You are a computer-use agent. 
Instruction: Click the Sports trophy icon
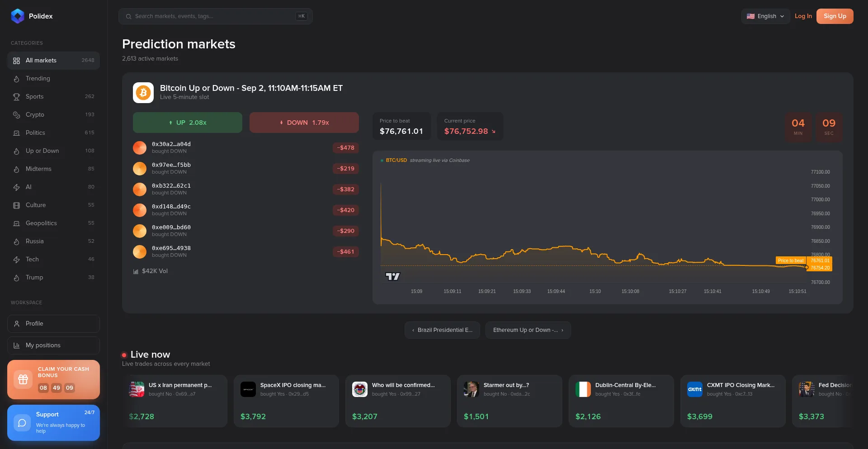click(x=17, y=97)
